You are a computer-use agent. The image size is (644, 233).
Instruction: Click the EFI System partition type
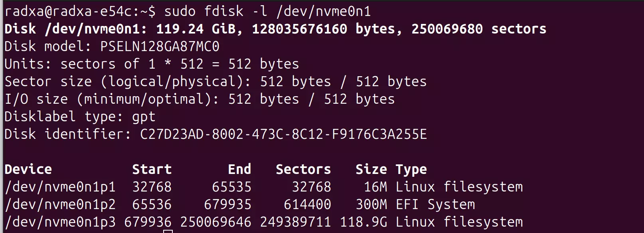(435, 205)
